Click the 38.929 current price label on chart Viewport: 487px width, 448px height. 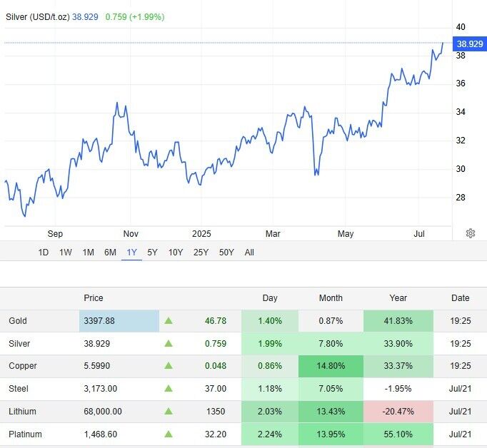point(471,44)
